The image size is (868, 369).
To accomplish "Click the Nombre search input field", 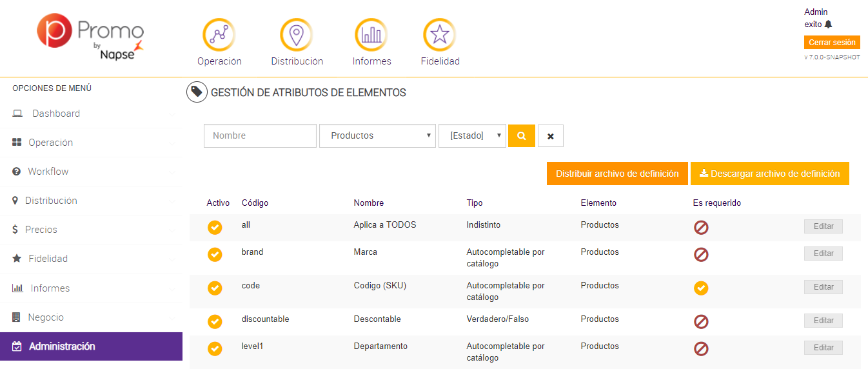I will (260, 136).
